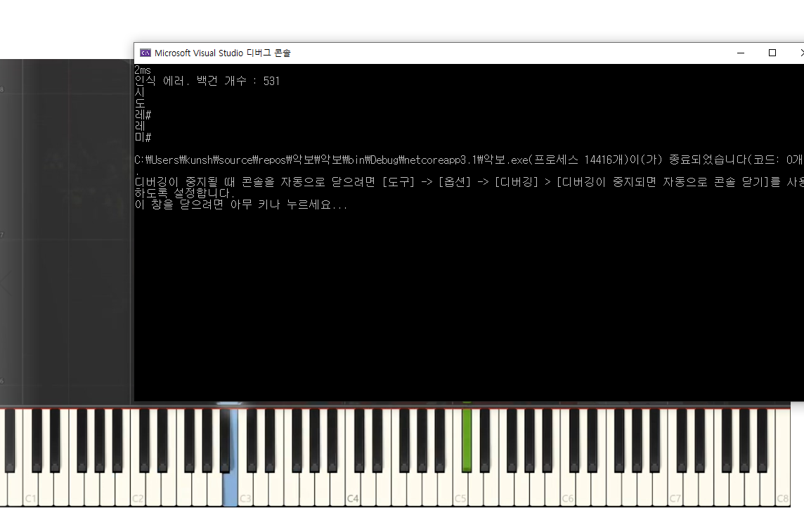Select the '인식 에러. 백건 개수 : 531' line
Screen dimensions: 804x532
207,81
